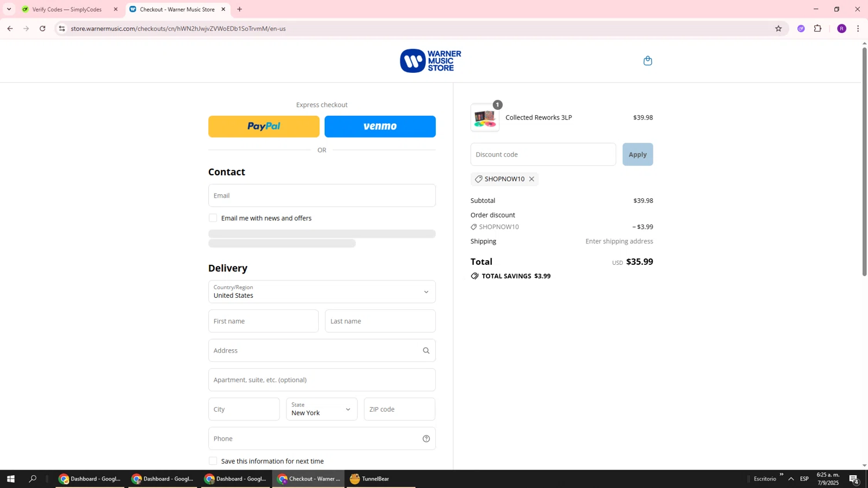868x488 pixels.
Task: Focus the Discount code field
Action: [x=543, y=154]
